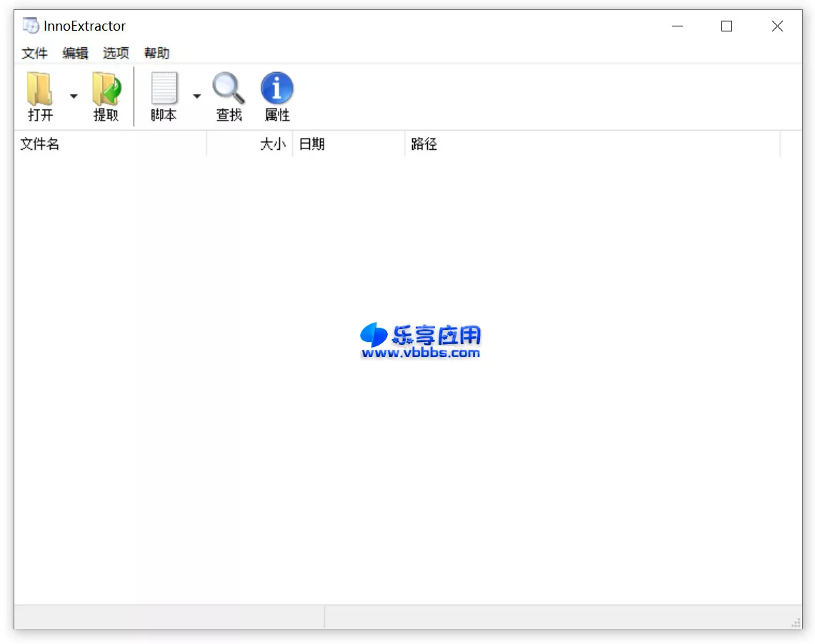Select the 提取 (Extract) toolbar icon
Viewport: 815px width, 644px height.
coord(107,96)
